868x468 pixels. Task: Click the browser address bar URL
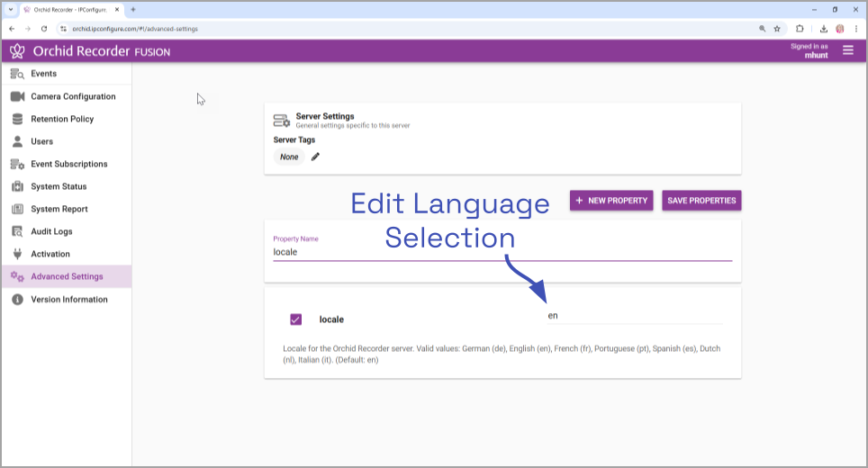coord(135,29)
